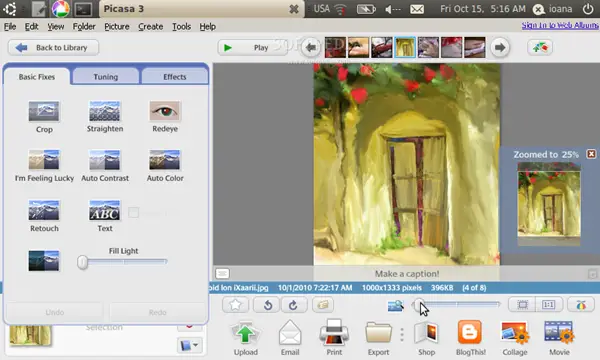The height and width of the screenshot is (360, 600).
Task: Open the Retouch tool
Action: [44, 210]
